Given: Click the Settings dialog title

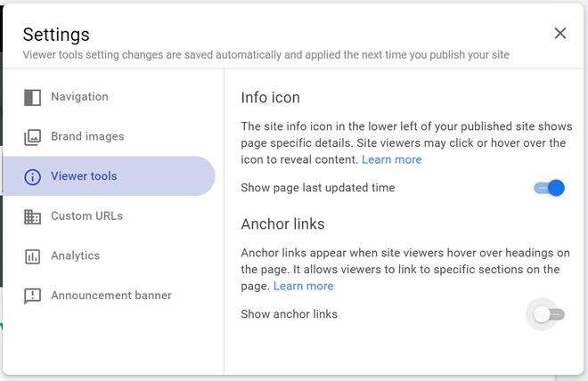Looking at the screenshot, I should pos(56,35).
